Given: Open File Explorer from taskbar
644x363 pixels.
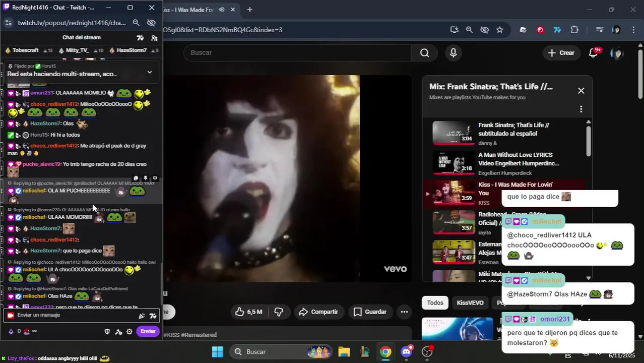Looking at the screenshot, I should point(344,351).
